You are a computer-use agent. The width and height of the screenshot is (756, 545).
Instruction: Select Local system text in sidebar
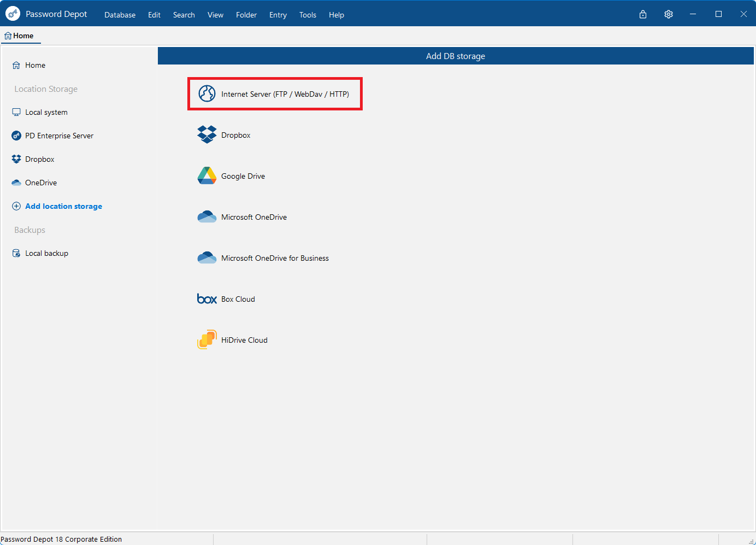pos(46,112)
